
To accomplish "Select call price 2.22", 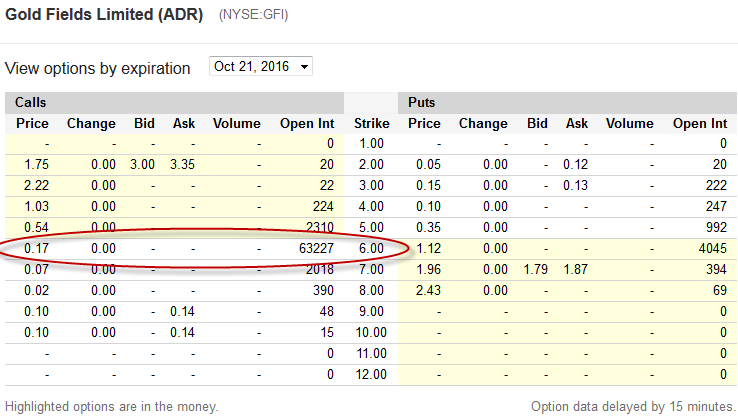I will coord(36,185).
